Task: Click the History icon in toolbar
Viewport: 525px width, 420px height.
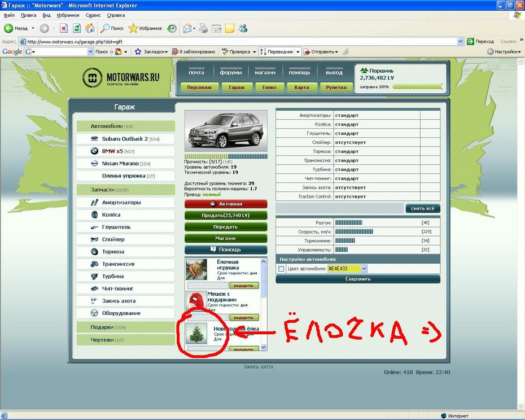Action: (172, 28)
